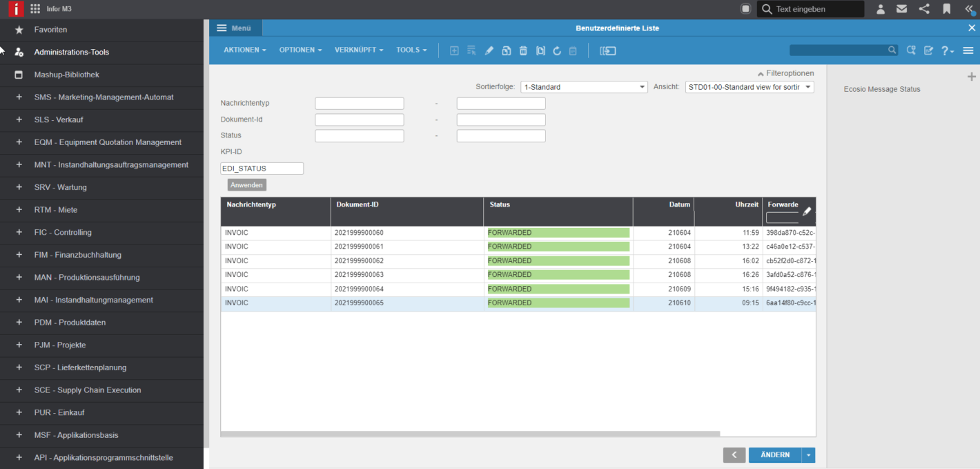Click the bookmark icon in the top bar
Image resolution: width=980 pixels, height=469 pixels.
pos(946,8)
